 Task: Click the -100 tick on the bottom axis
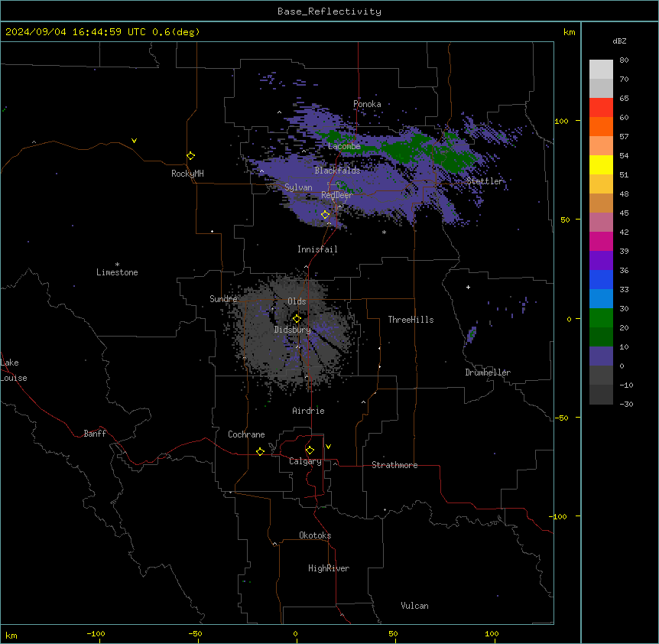(x=96, y=634)
